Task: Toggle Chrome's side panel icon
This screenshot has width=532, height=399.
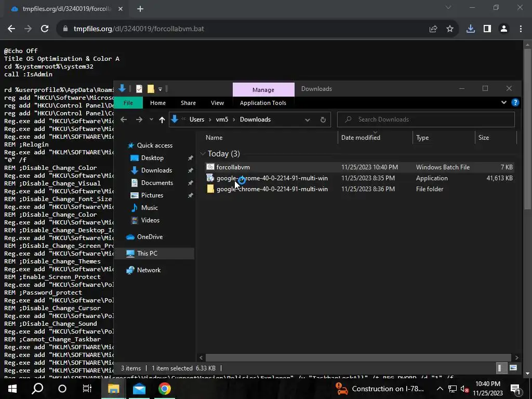Action: point(487,29)
